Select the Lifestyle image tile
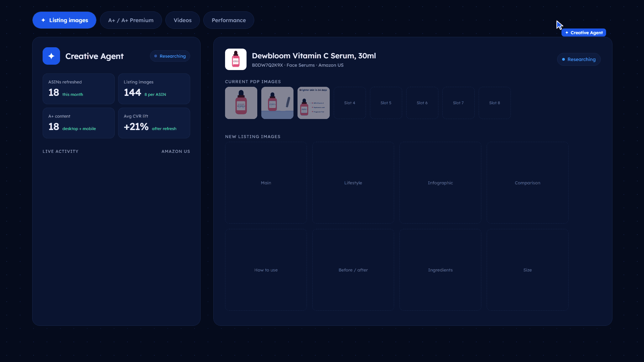644x362 pixels. click(x=353, y=183)
